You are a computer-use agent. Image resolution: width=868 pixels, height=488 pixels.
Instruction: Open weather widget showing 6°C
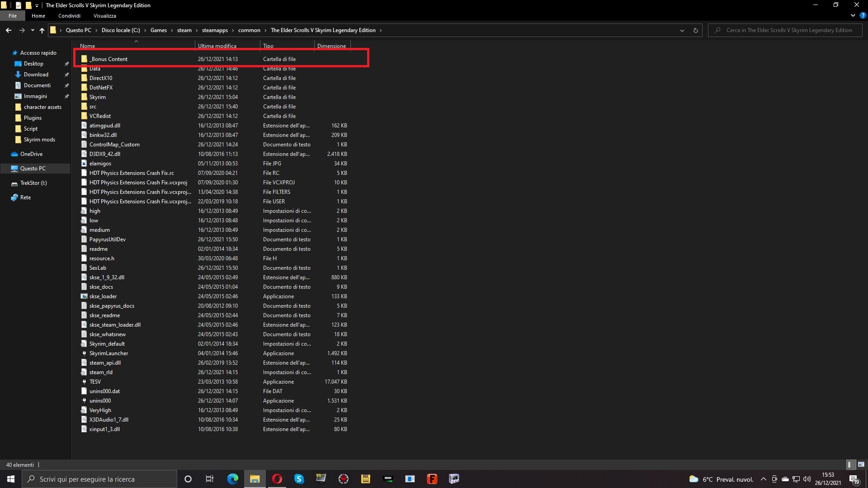[x=721, y=479]
